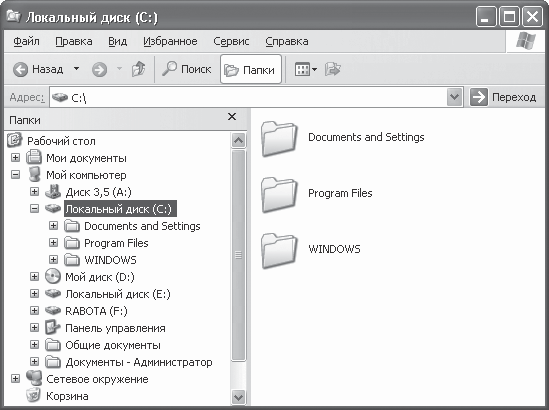
Task: Expand Локальный диск (E:) node
Action: tap(34, 293)
